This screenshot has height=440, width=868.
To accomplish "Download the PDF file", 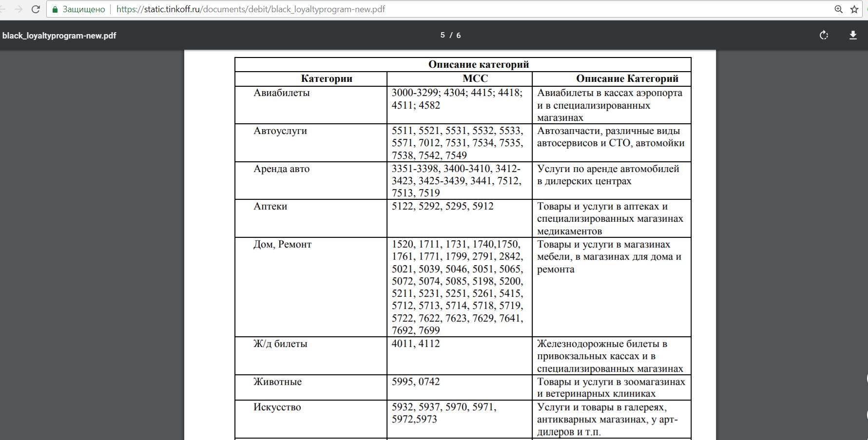I will (853, 35).
